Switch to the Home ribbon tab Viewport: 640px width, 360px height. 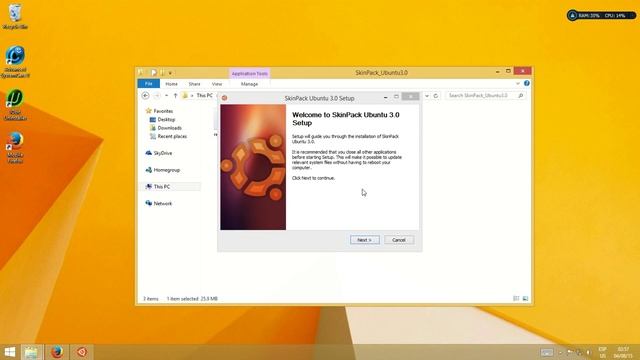pos(171,84)
